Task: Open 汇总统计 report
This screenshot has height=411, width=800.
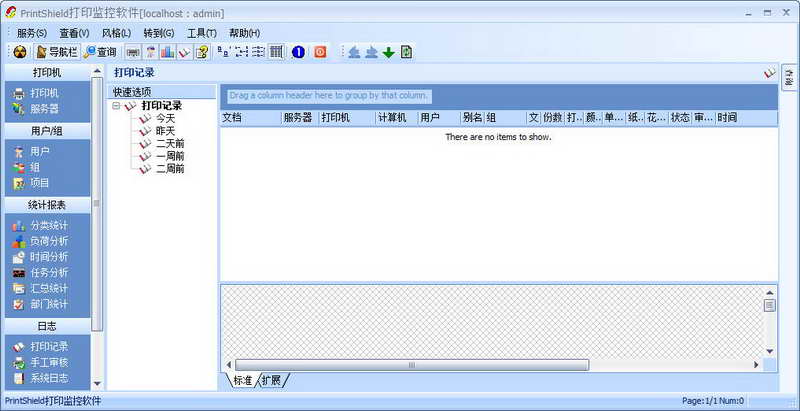Action: (x=40, y=289)
